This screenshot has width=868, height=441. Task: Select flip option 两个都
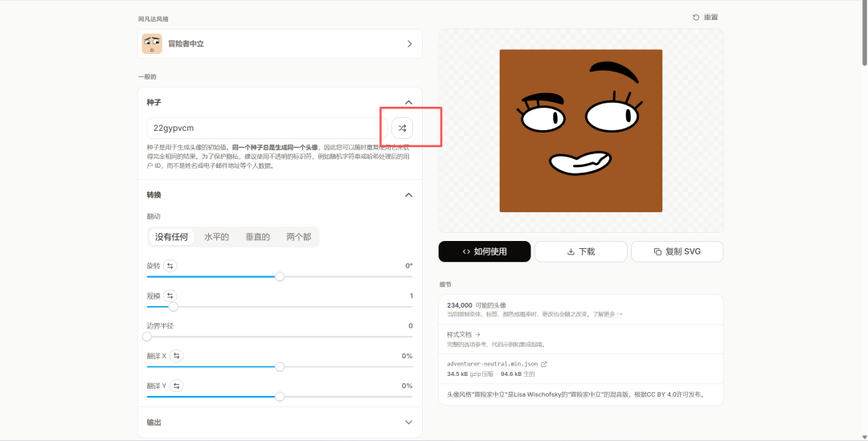coord(298,237)
